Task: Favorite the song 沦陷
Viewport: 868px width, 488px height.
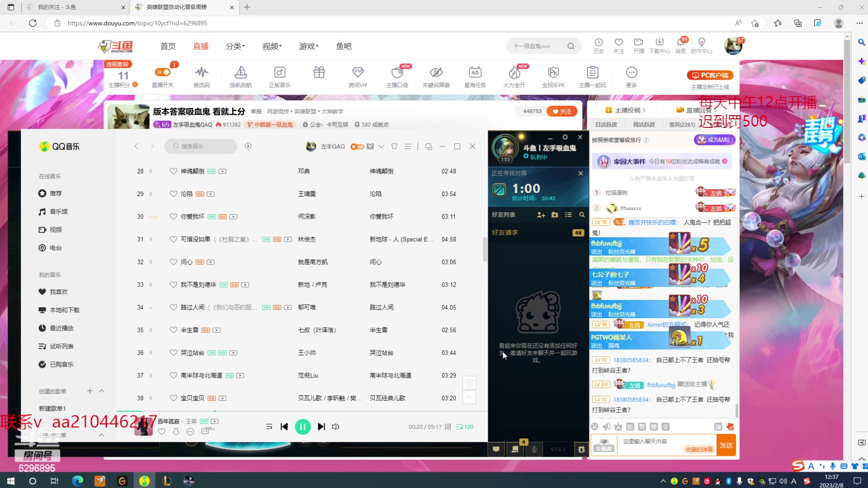Action: (x=173, y=194)
